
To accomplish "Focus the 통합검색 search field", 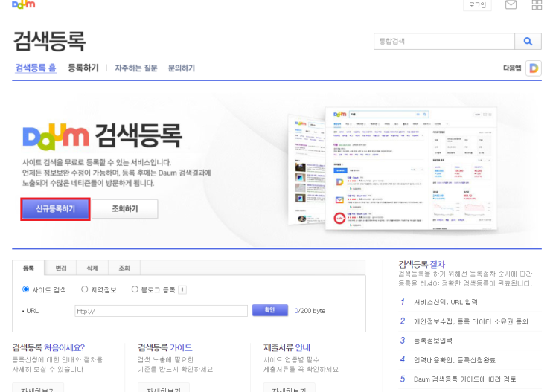I will (x=444, y=41).
